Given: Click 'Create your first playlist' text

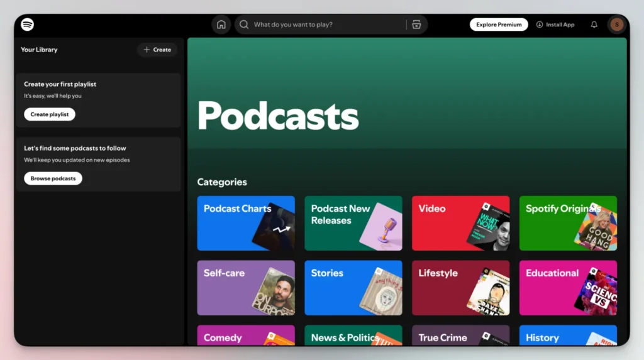Looking at the screenshot, I should [x=60, y=84].
